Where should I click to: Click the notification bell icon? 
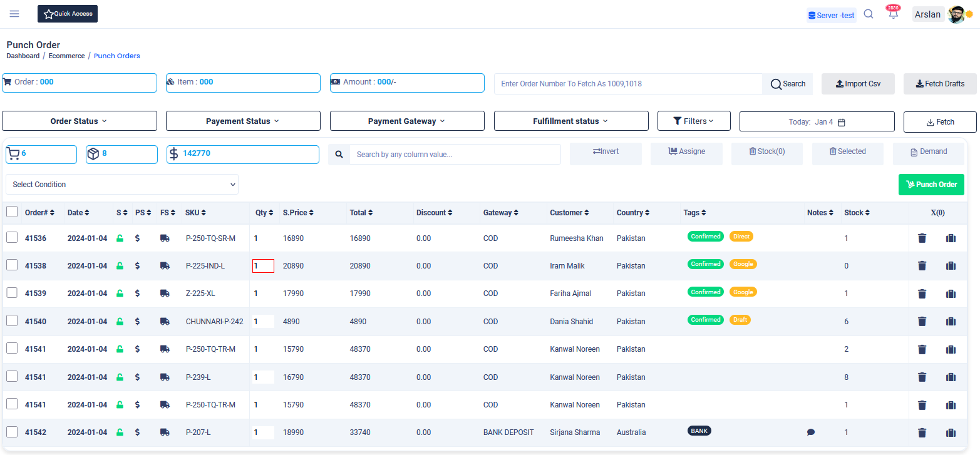pos(893,14)
